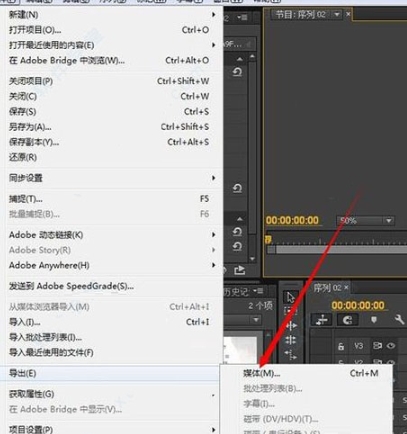Click the timeline panel 00:00:00:00 timecode
407x434 pixels.
click(x=358, y=305)
